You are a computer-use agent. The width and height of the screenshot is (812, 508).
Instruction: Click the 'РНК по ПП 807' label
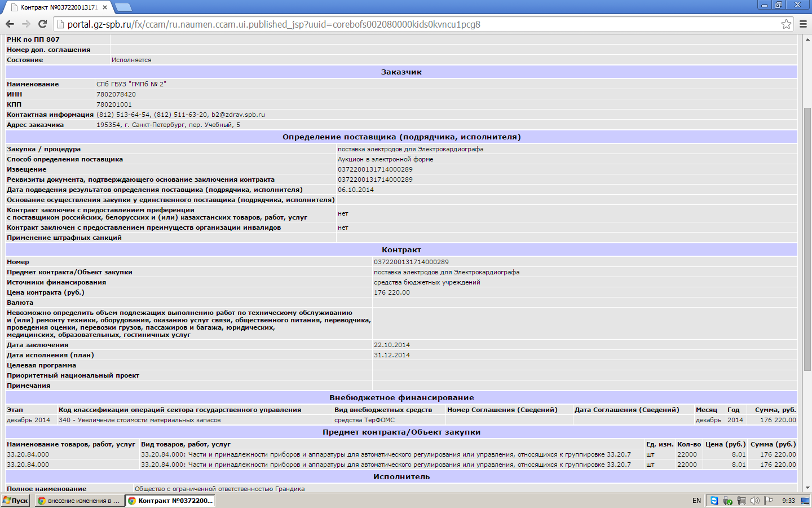point(33,40)
